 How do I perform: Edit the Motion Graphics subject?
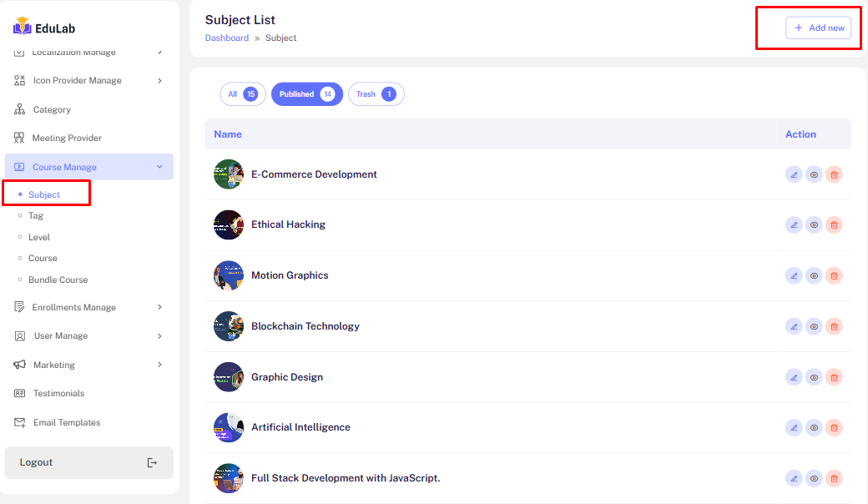(793, 275)
